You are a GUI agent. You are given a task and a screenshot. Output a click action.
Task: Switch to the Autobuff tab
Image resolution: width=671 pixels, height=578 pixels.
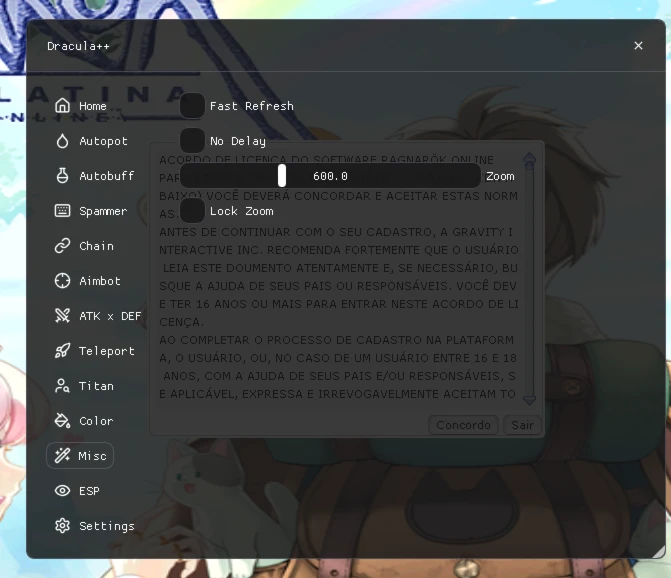click(107, 176)
